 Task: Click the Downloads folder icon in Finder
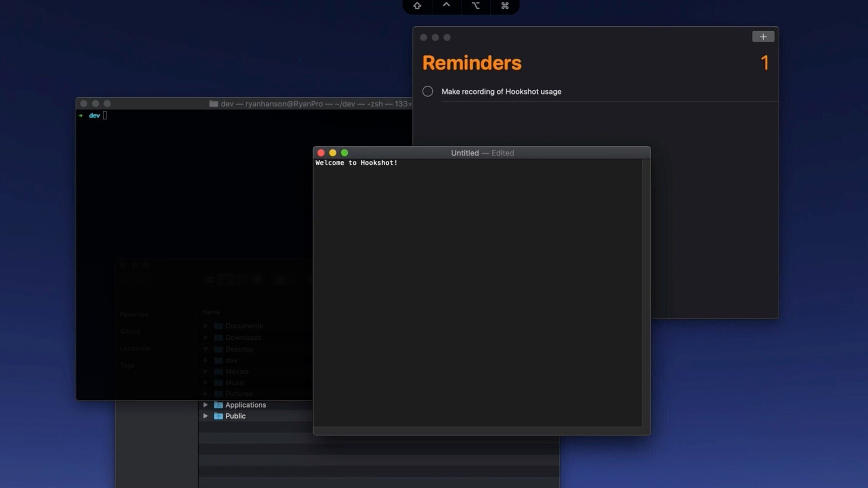pos(218,338)
